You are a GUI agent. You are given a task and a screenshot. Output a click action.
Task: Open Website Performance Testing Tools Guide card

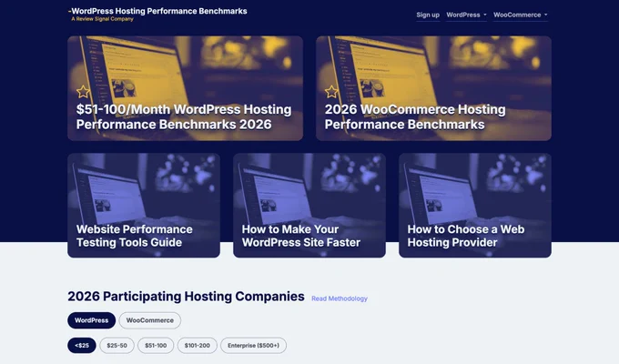click(x=144, y=206)
